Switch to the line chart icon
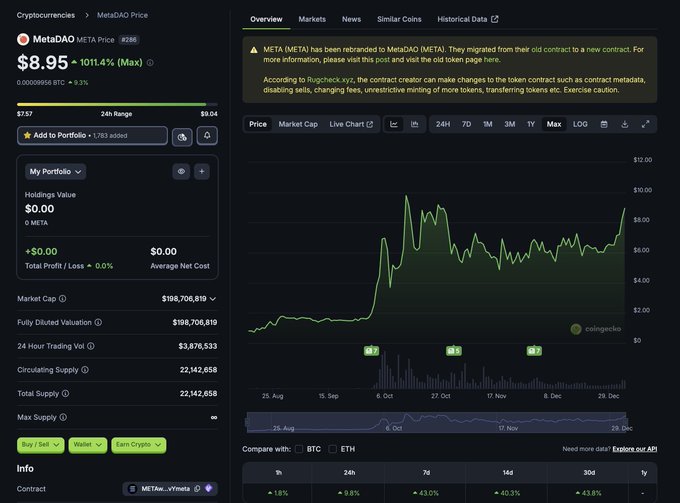Screen dimensions: 680x503 (x=394, y=124)
